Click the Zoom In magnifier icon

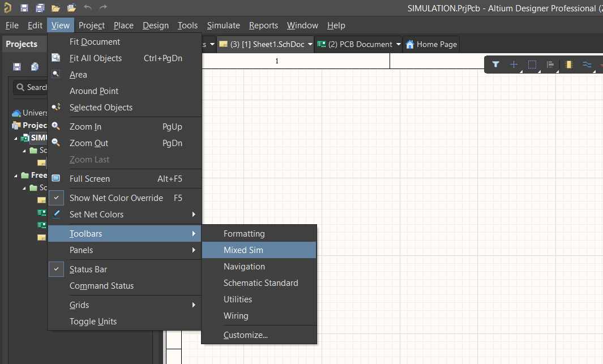tap(55, 126)
